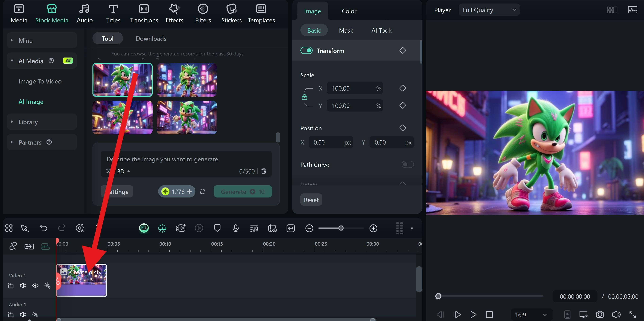644x321 pixels.
Task: Click the 1276 credits add button
Action: [189, 191]
